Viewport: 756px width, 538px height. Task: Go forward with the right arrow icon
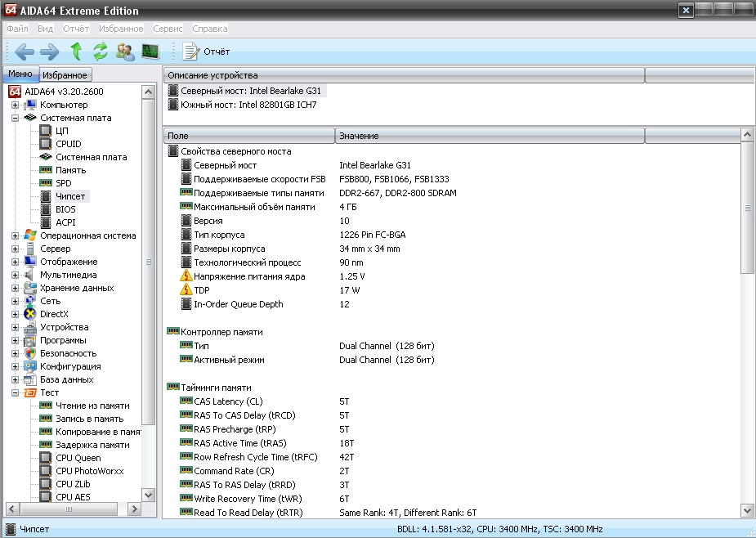50,52
